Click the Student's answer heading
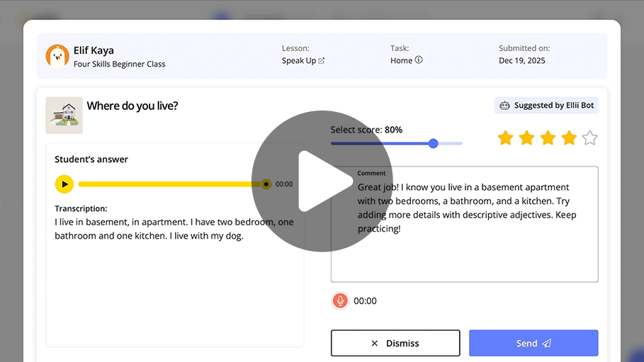The width and height of the screenshot is (644, 362). [91, 159]
